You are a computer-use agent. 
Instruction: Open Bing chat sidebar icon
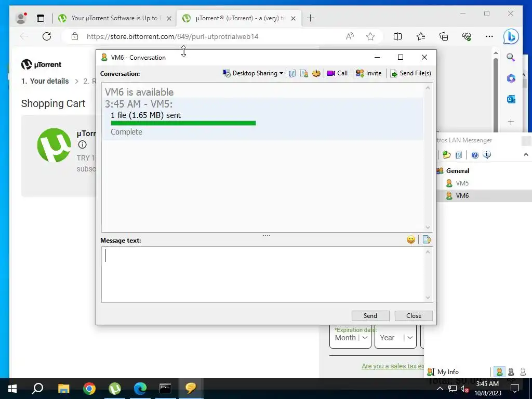(511, 36)
